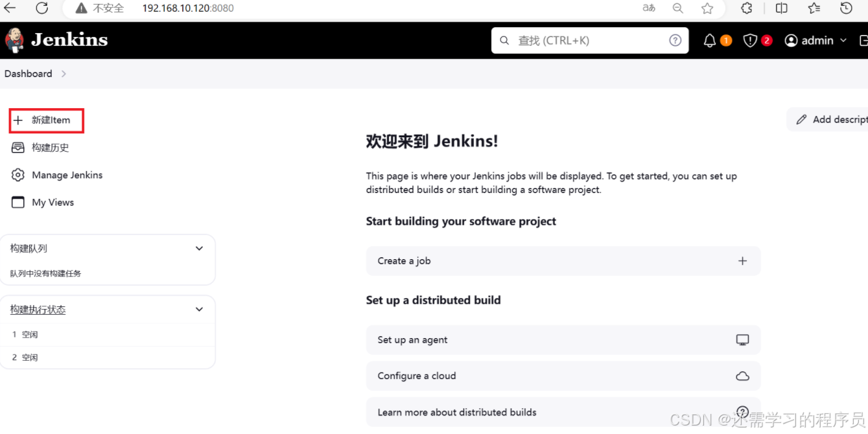Click Set up an agent
This screenshot has height=434, width=868.
click(x=563, y=340)
